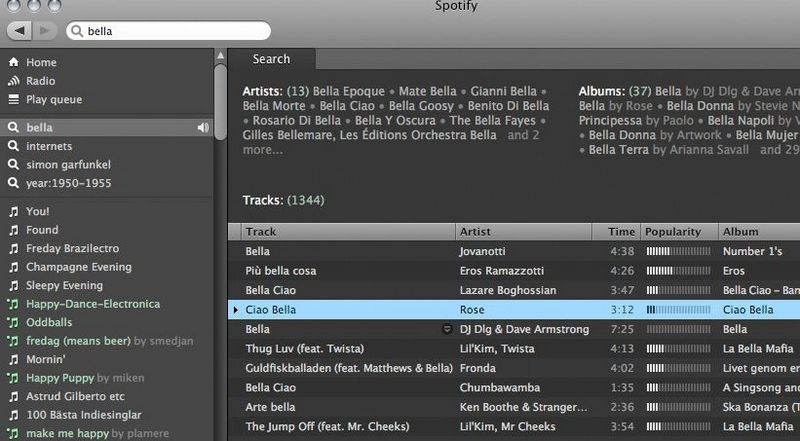Screen dimensions: 800x441
Task: Open artist link The Bella Fayes
Action: pyautogui.click(x=493, y=121)
